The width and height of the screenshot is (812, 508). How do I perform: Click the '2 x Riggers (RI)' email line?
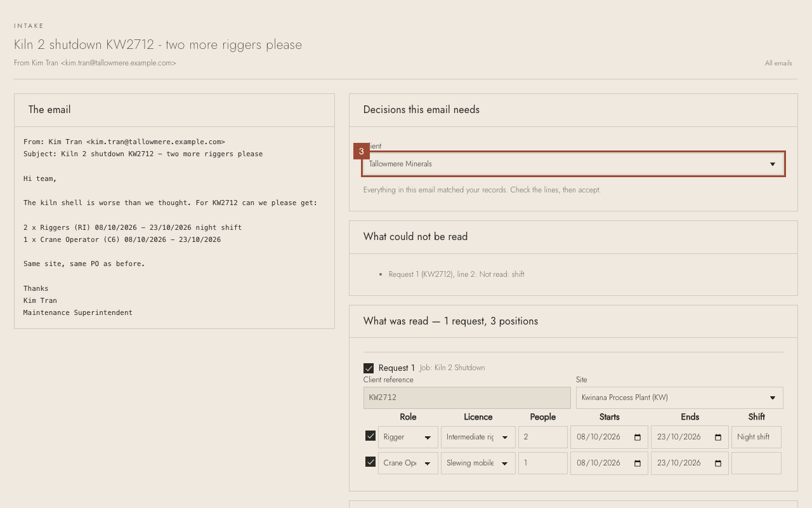pos(133,227)
